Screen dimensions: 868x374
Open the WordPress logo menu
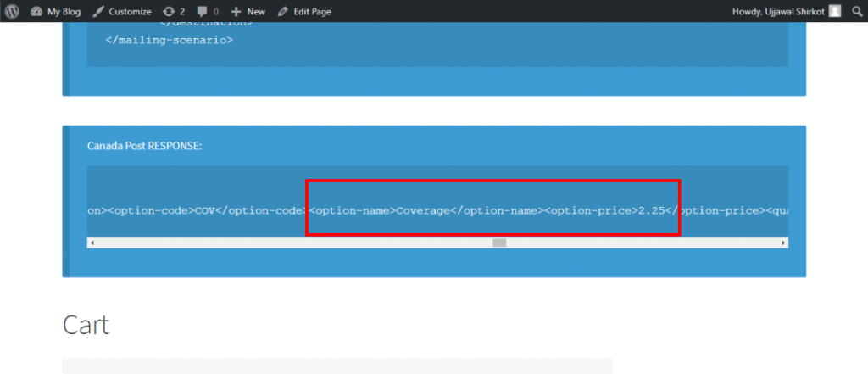(12, 11)
